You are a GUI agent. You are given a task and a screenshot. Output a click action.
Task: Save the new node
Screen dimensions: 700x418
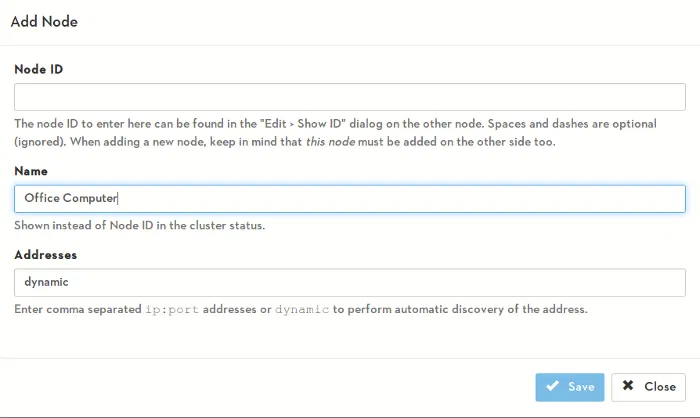coord(570,386)
